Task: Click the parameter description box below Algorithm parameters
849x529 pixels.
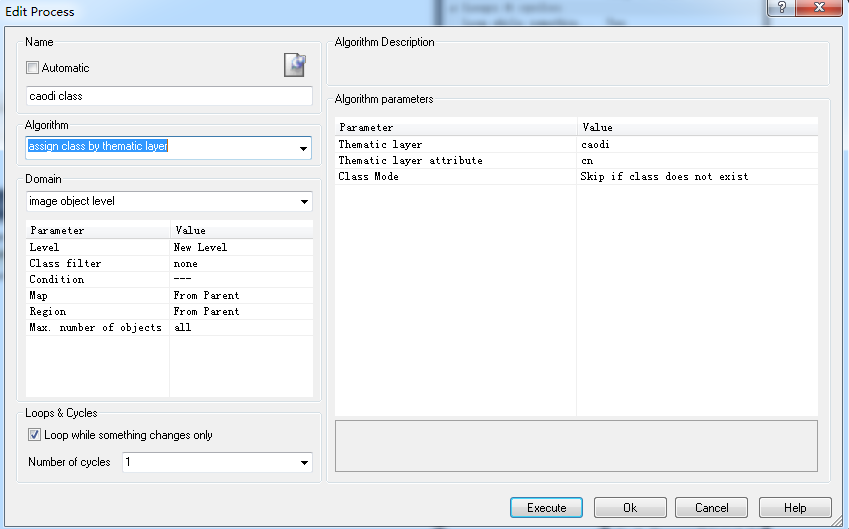Action: tap(576, 446)
